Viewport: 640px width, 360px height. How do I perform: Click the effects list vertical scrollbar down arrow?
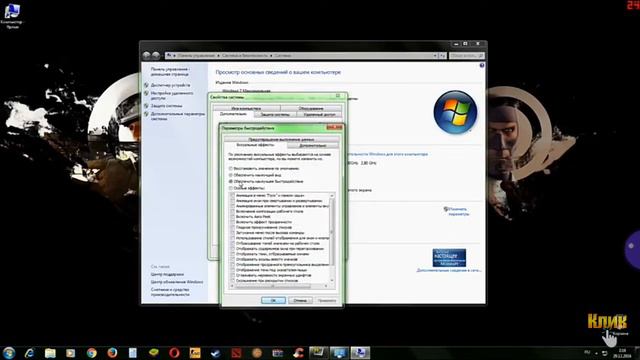[x=332, y=280]
